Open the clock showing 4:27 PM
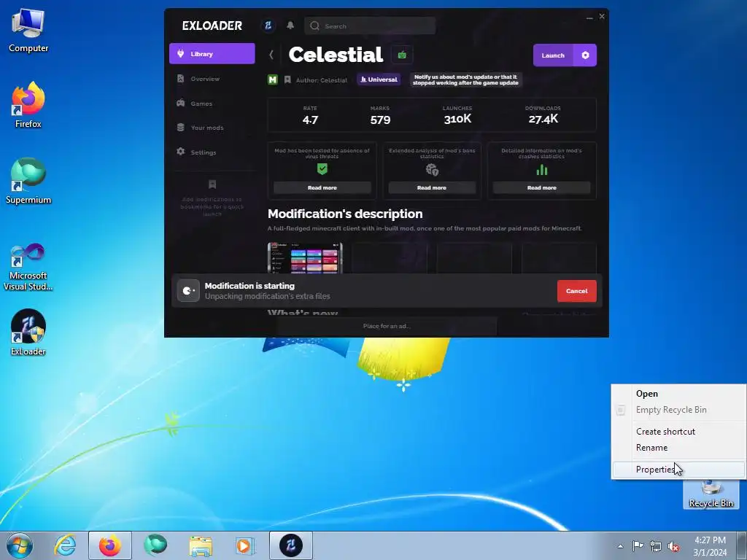The image size is (747, 560). point(710,546)
